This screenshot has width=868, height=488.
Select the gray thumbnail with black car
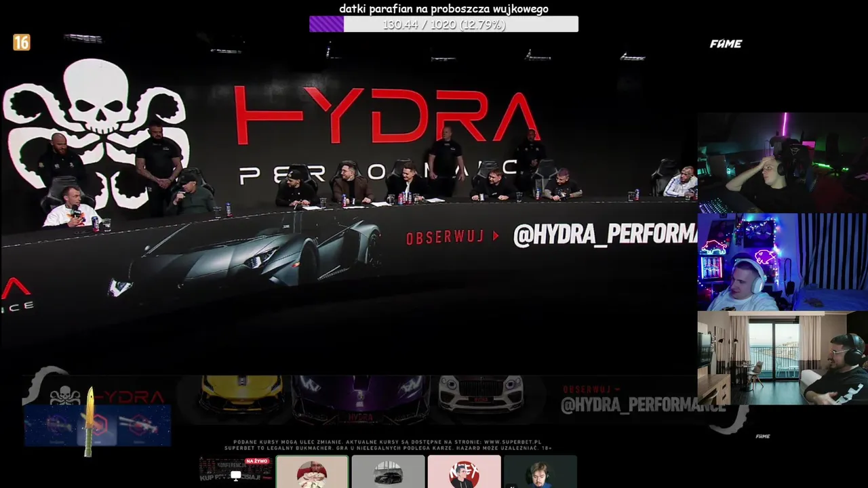pyautogui.click(x=388, y=472)
